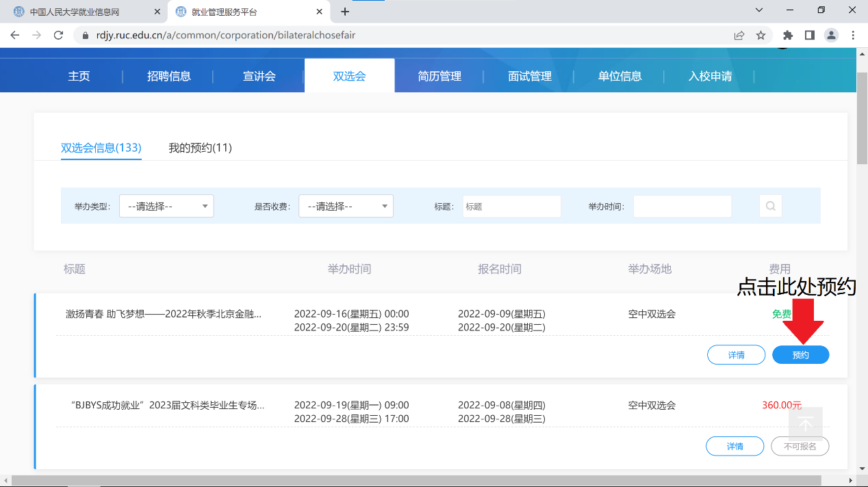Click the blue 预约 button

tap(800, 355)
